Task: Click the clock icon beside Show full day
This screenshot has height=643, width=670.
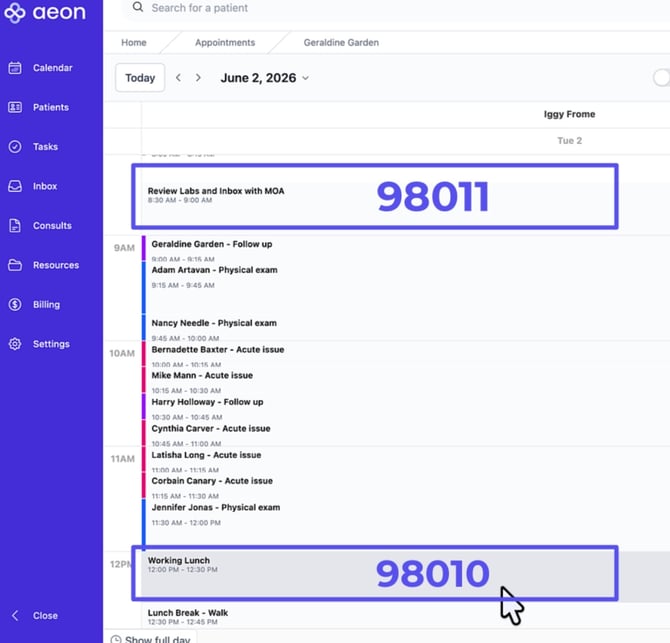Action: point(115,639)
